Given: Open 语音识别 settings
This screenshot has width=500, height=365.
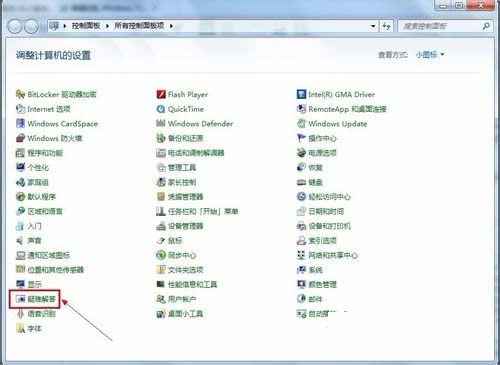Looking at the screenshot, I should pos(36,314).
